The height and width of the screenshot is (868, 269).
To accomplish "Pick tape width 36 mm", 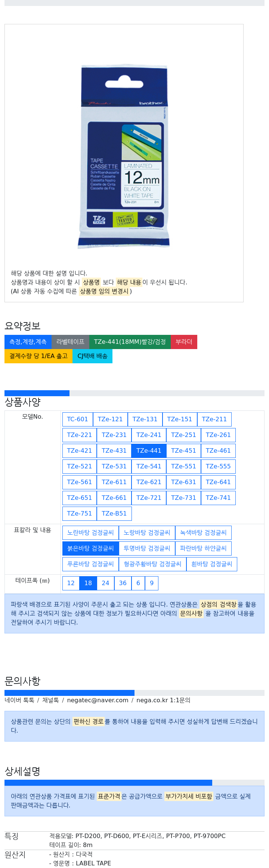I will (x=123, y=583).
